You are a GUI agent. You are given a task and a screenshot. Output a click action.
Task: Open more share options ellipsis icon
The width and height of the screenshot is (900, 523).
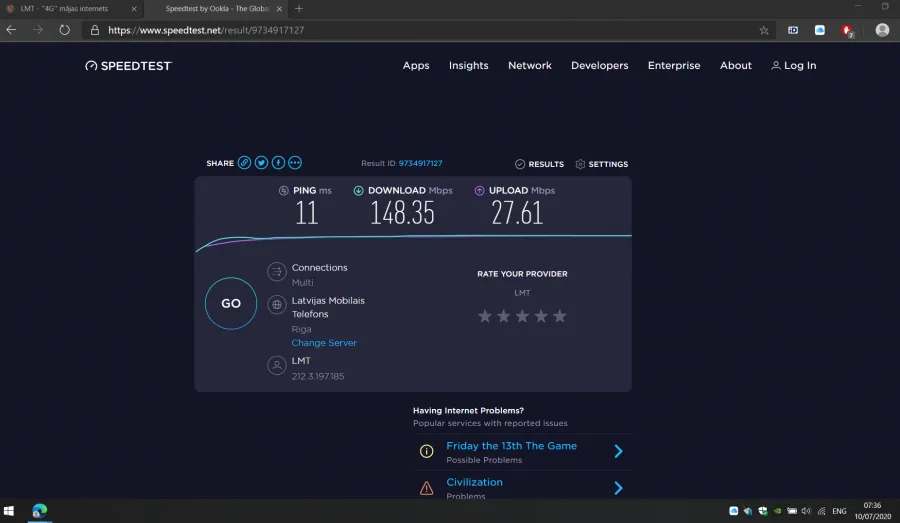click(295, 163)
